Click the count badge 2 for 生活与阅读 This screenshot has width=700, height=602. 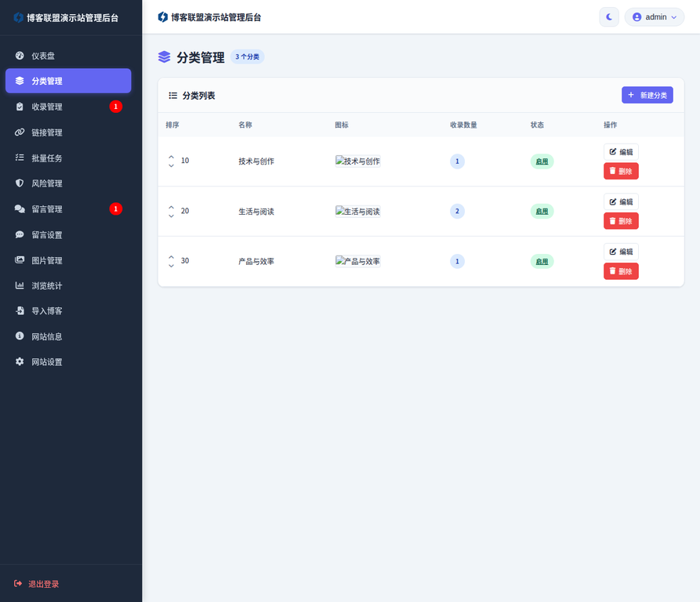pos(457,212)
